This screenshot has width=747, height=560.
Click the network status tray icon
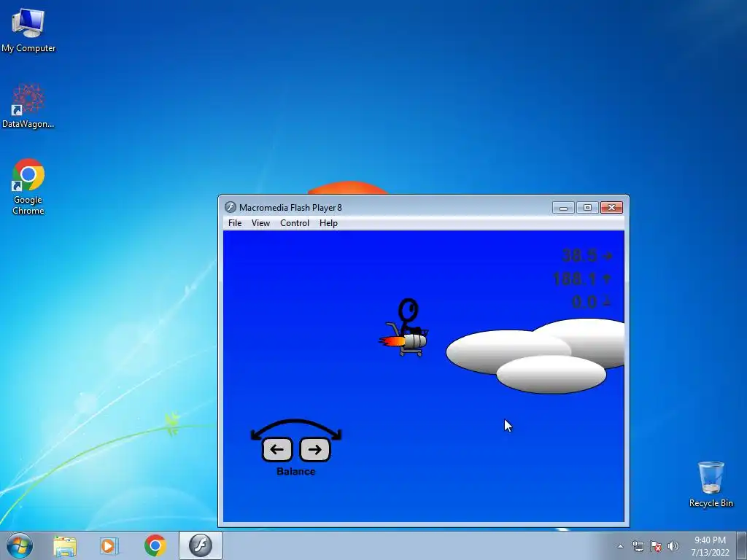(x=638, y=546)
